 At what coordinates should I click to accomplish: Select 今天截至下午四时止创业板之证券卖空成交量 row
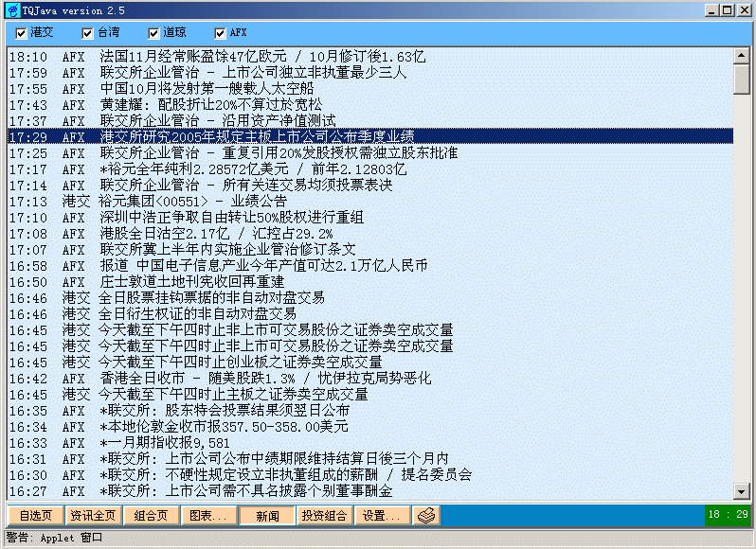[x=370, y=363]
